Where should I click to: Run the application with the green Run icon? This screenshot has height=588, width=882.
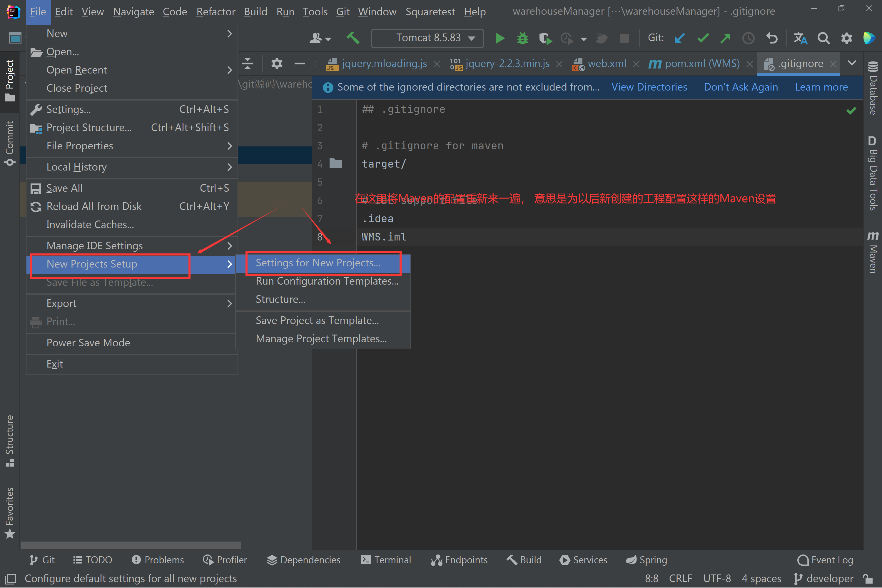(x=500, y=38)
